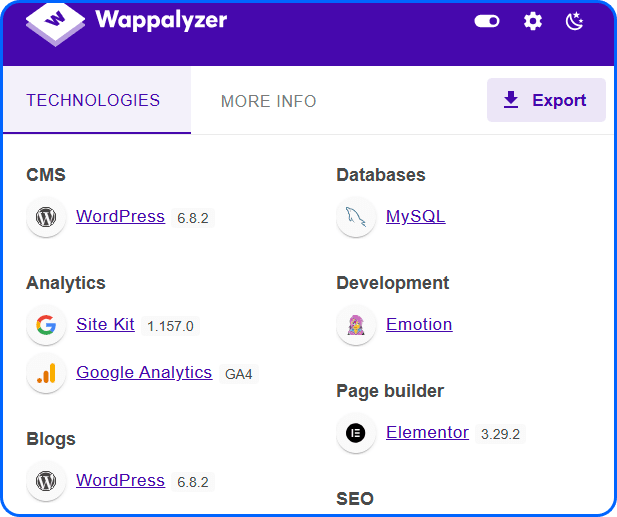
Task: Click the Google Analytics icon
Action: pyautogui.click(x=46, y=373)
